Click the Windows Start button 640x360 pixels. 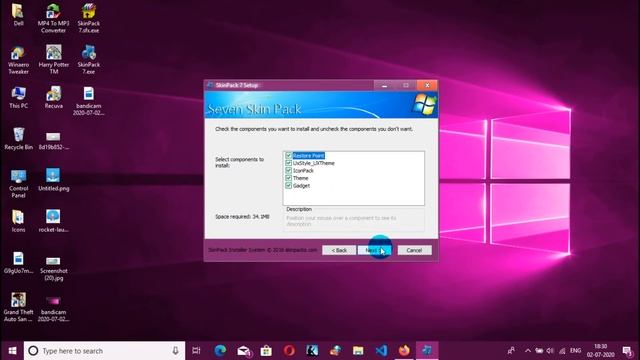12,351
